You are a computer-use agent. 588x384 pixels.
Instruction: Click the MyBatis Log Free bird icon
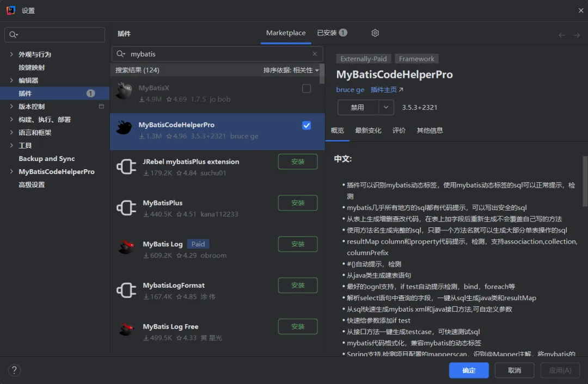pyautogui.click(x=126, y=330)
